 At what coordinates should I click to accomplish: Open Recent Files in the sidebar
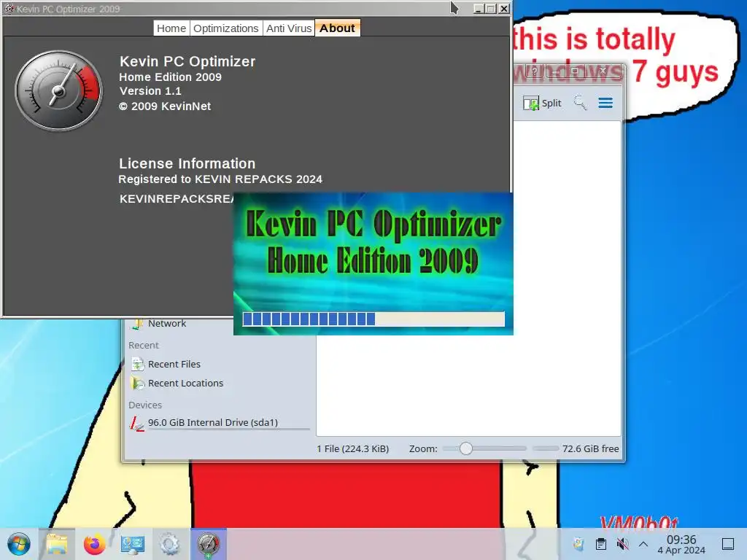pos(174,365)
